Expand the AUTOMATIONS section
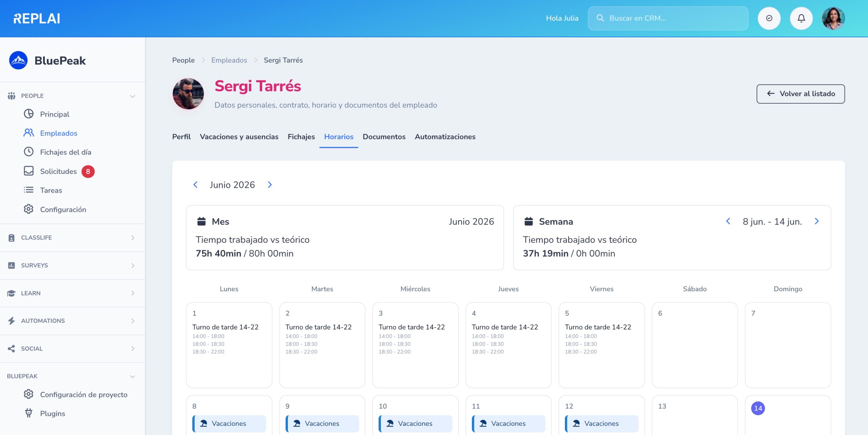 tap(133, 321)
